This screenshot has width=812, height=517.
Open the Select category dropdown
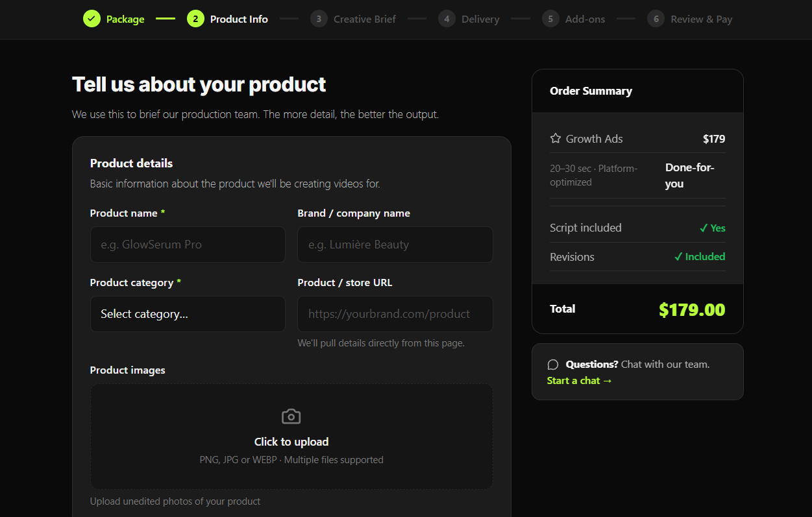pyautogui.click(x=188, y=314)
